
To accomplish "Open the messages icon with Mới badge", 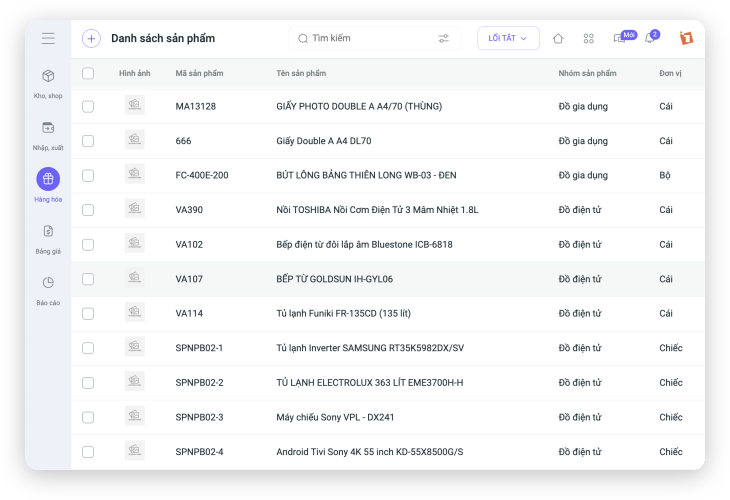I will [620, 39].
